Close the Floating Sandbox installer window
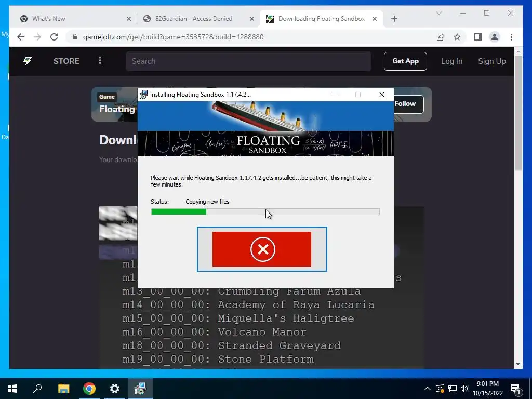 pos(382,95)
